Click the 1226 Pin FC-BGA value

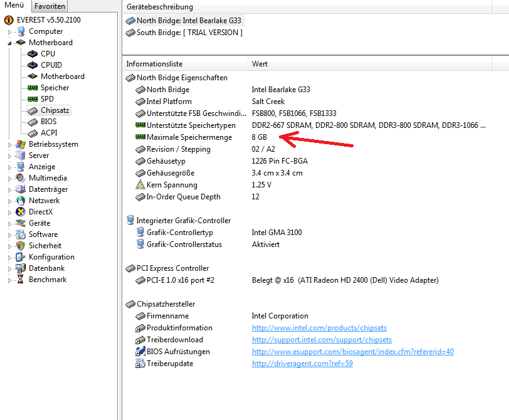(x=280, y=161)
